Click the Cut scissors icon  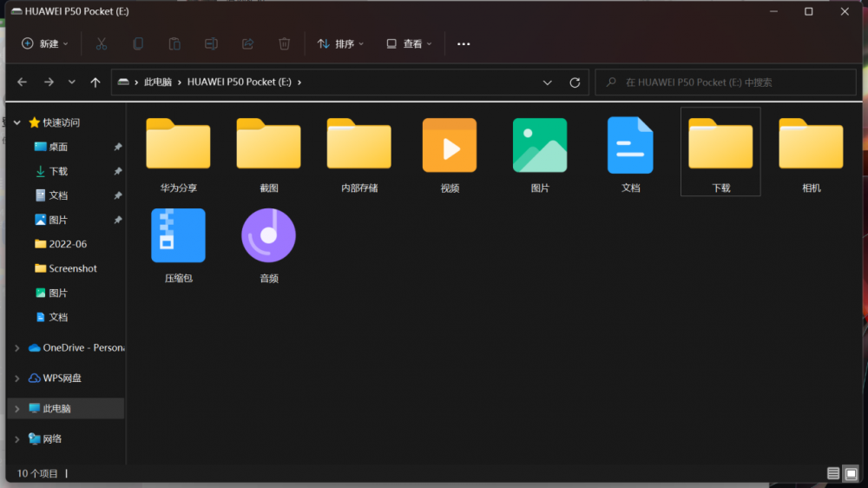pyautogui.click(x=102, y=43)
